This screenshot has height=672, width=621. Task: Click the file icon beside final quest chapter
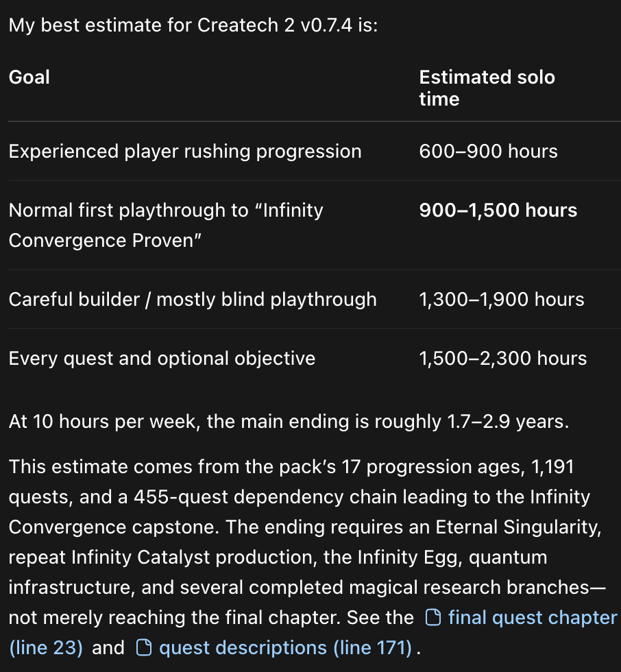coord(433,618)
